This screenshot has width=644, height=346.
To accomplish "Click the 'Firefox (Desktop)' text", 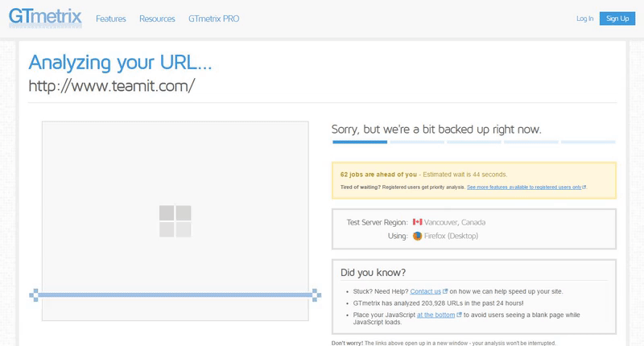I will coord(451,236).
